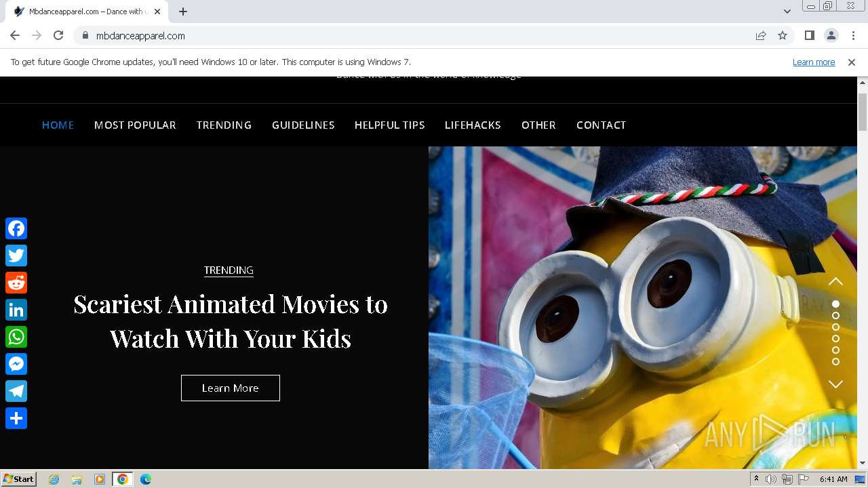
Task: Share page via Twitter sidebar icon
Action: point(16,256)
